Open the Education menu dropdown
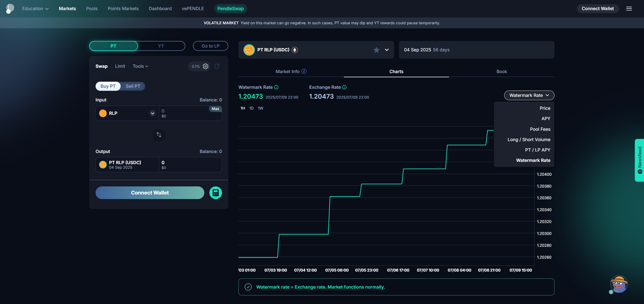Screen dimensions: 644x304 pos(35,9)
